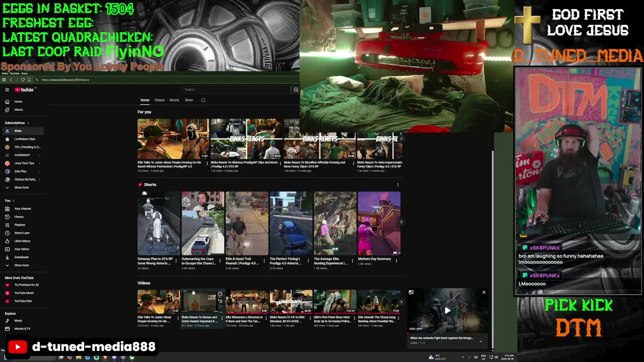Open options for 'Getaway Plan in GTA RP' short
This screenshot has height=362, width=644.
pyautogui.click(x=176, y=260)
